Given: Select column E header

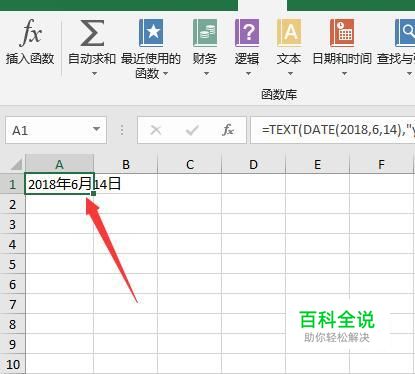Looking at the screenshot, I should tap(318, 164).
